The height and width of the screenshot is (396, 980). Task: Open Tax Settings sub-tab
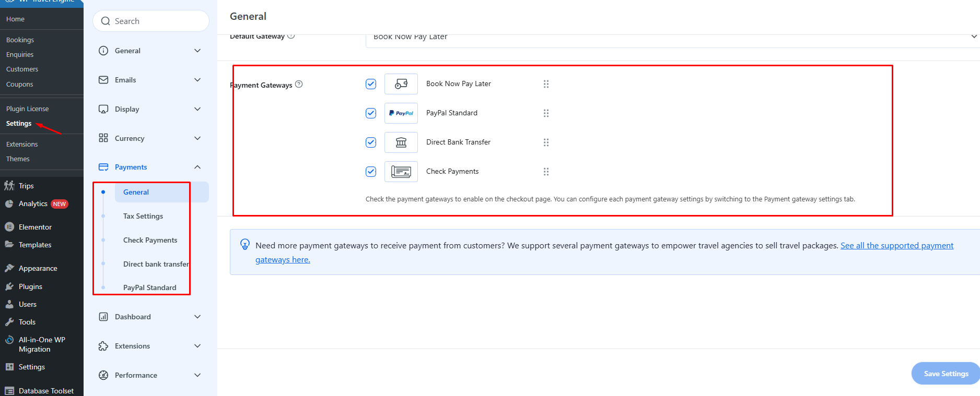pyautogui.click(x=143, y=216)
